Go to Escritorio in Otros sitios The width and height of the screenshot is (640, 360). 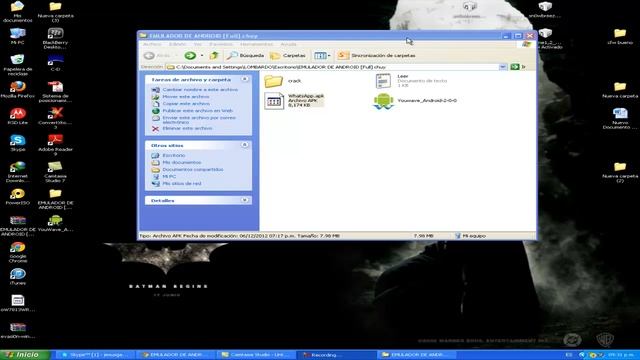(x=174, y=156)
